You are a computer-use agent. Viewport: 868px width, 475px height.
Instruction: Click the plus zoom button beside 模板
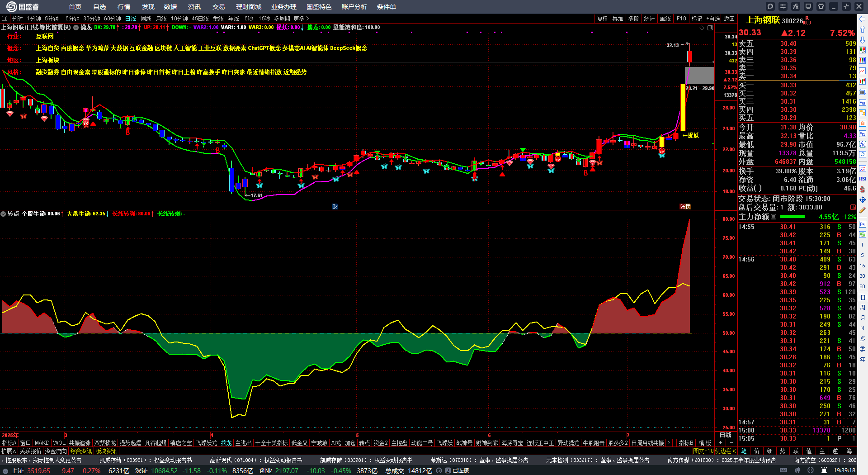pos(720,443)
